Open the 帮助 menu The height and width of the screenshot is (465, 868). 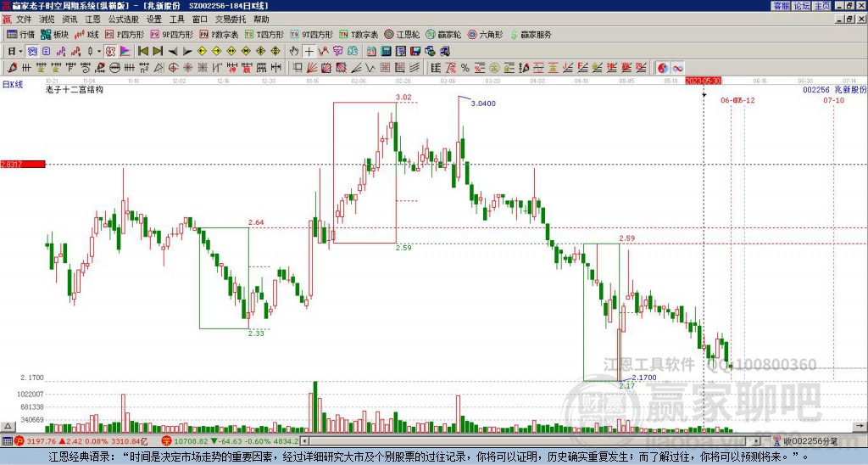click(x=261, y=20)
